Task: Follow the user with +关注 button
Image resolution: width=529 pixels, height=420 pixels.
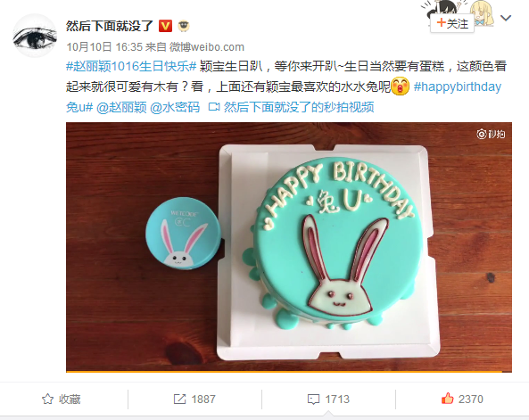Action: tap(452, 23)
